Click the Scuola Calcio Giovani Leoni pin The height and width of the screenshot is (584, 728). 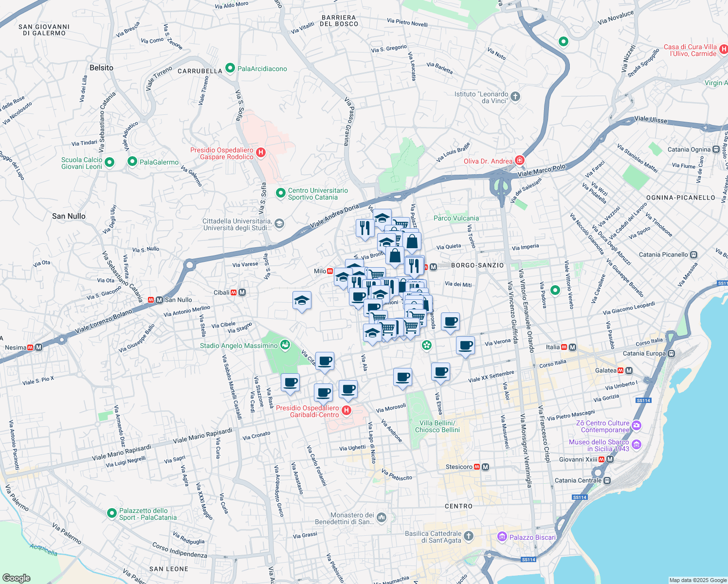tap(109, 163)
